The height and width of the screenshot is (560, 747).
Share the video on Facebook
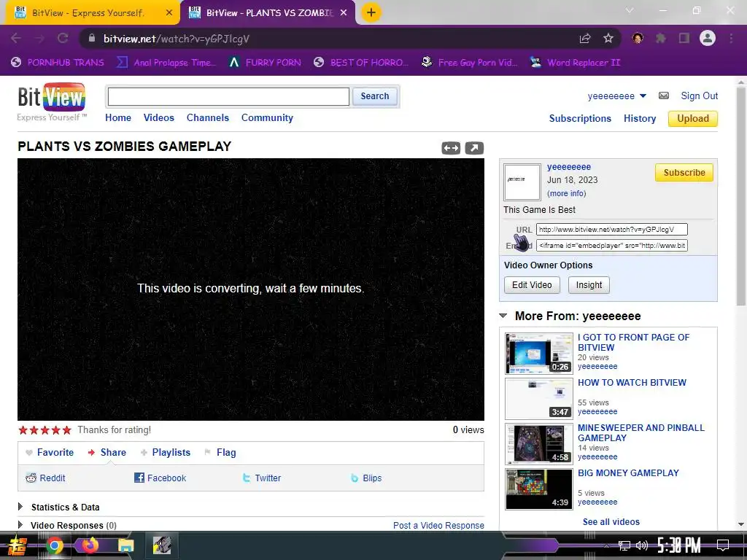coord(160,478)
